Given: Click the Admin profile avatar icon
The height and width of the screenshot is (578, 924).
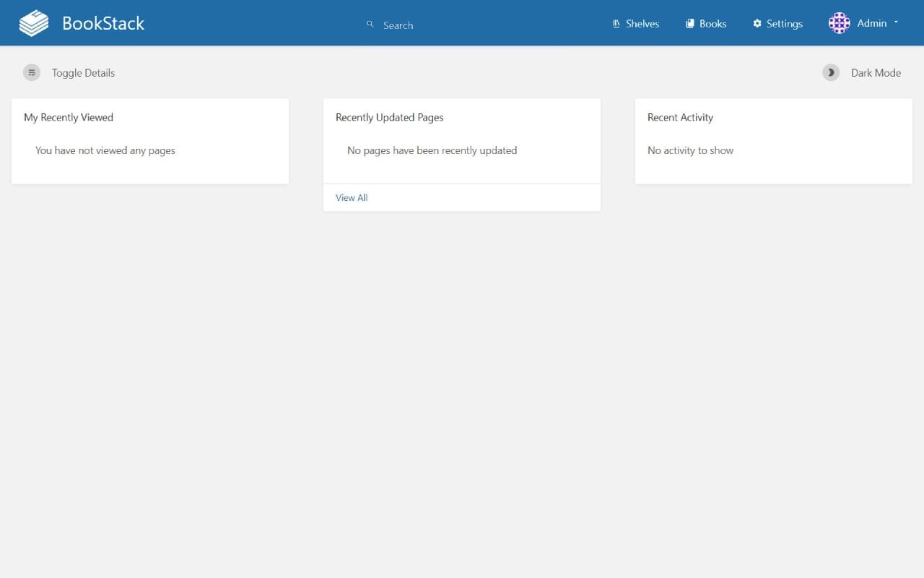Looking at the screenshot, I should (839, 22).
